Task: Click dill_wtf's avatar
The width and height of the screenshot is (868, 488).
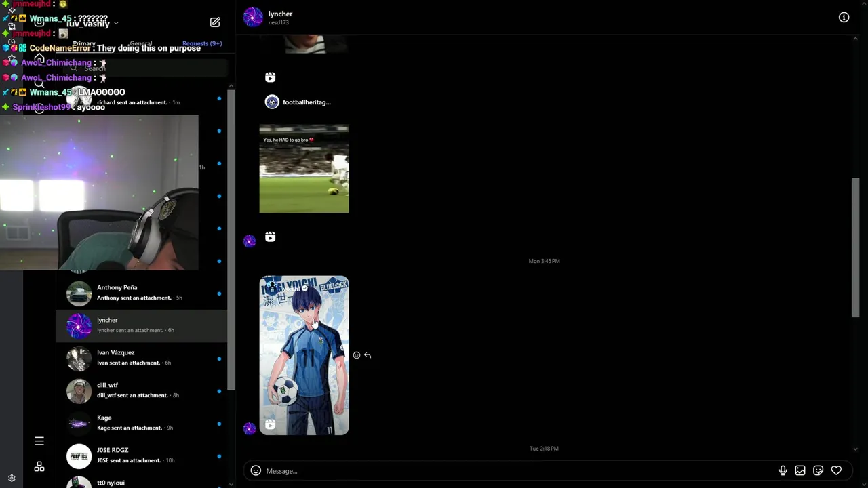Action: click(x=79, y=391)
